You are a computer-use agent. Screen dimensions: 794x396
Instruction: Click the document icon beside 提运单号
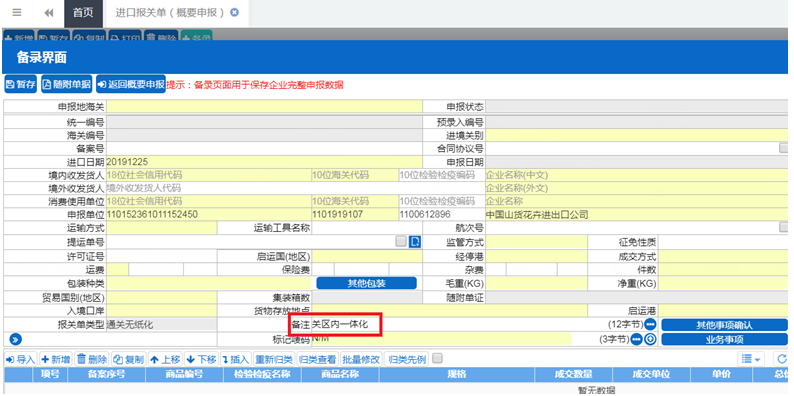click(415, 242)
